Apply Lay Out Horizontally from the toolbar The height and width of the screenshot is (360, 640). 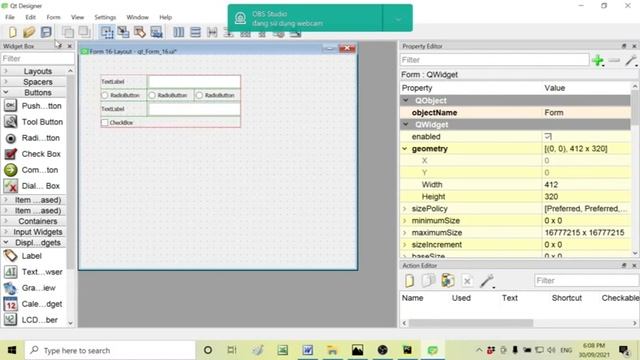click(x=178, y=32)
